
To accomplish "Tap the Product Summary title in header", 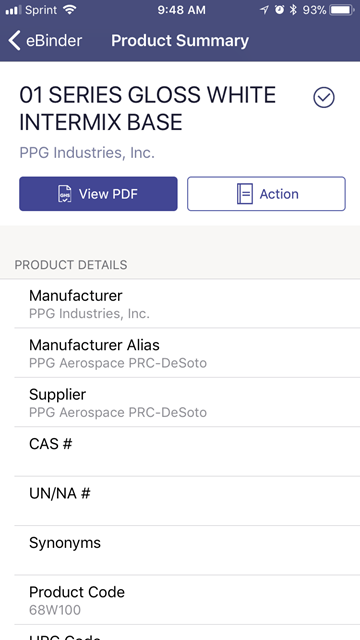I will pos(180,41).
